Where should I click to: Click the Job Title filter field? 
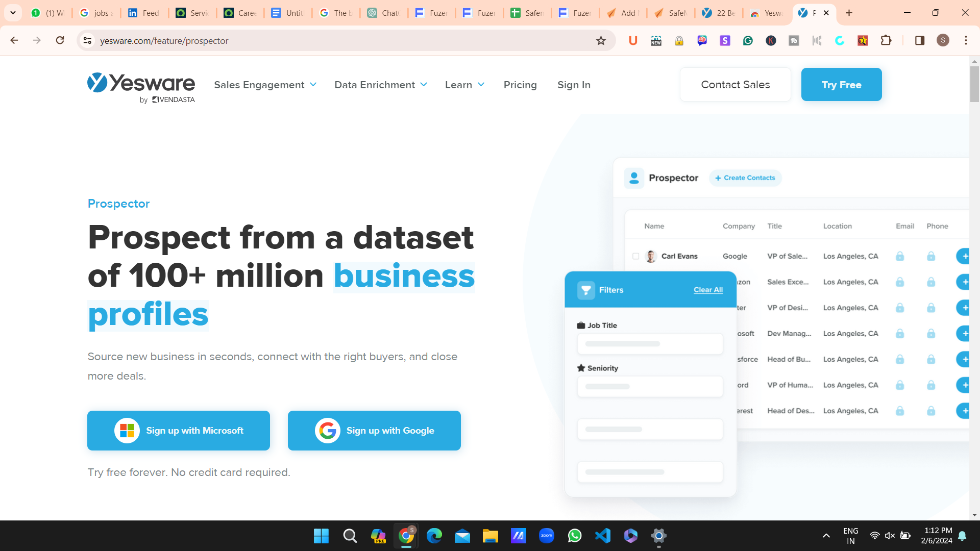point(650,344)
